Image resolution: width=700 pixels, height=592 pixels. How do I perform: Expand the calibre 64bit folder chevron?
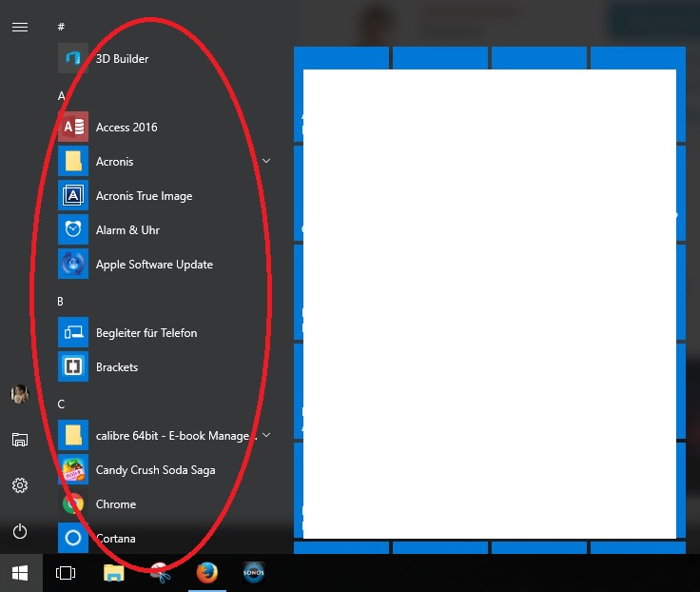266,435
